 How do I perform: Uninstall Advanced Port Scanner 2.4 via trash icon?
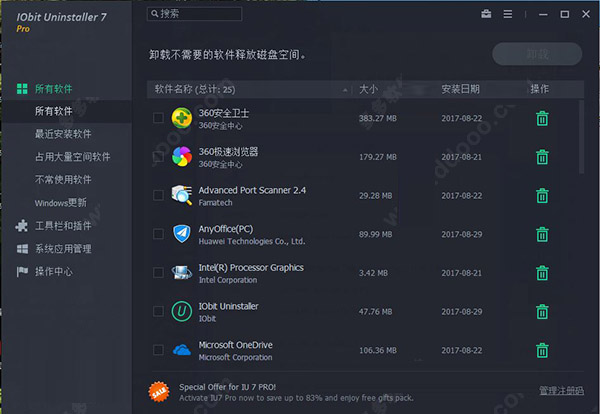point(542,196)
